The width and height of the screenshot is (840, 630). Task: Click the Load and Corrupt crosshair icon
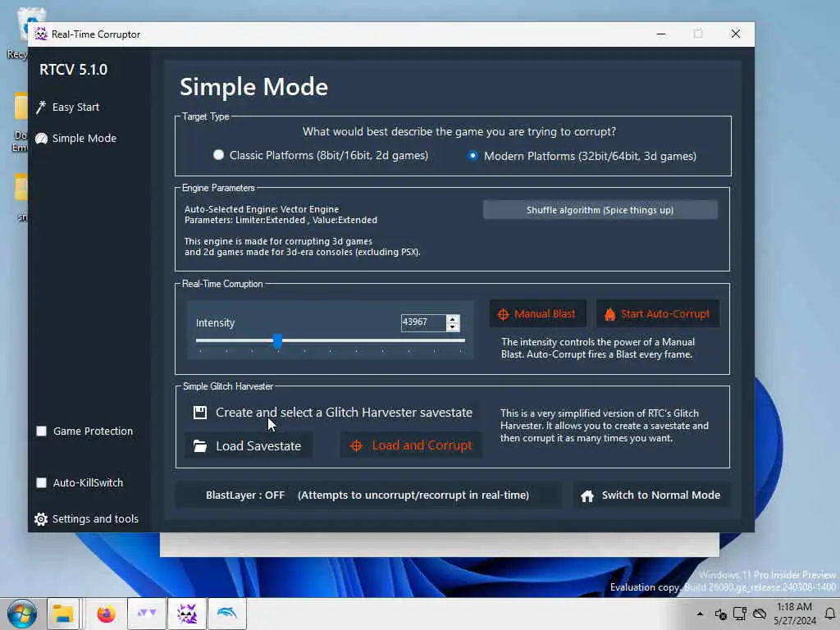(x=356, y=445)
